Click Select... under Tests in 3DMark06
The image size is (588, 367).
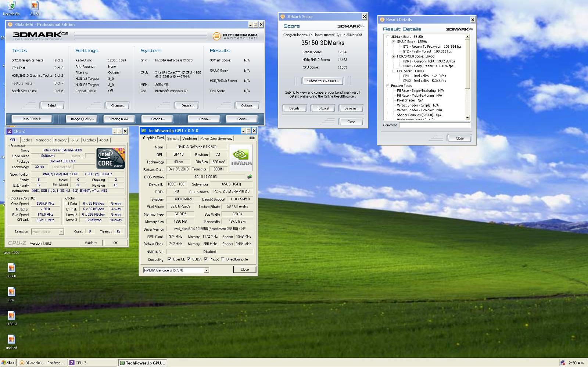(53, 105)
